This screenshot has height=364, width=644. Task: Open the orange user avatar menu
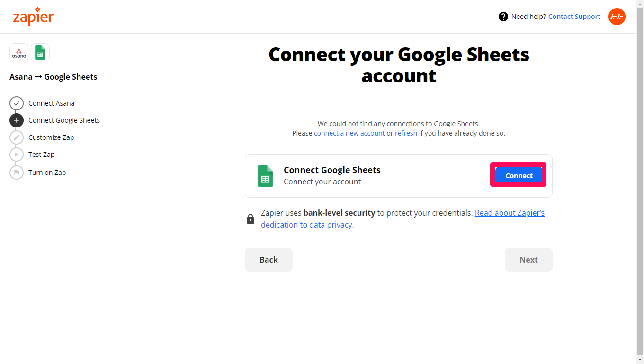click(x=617, y=17)
